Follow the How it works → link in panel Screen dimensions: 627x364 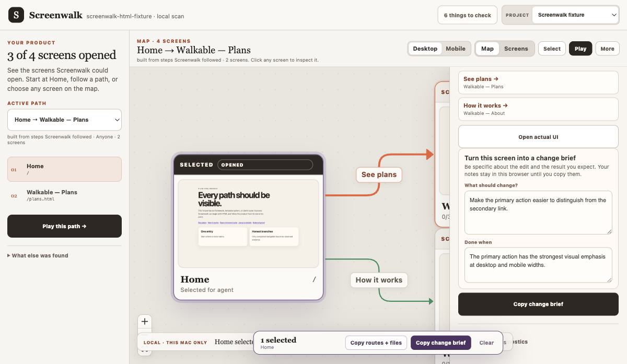point(538,109)
